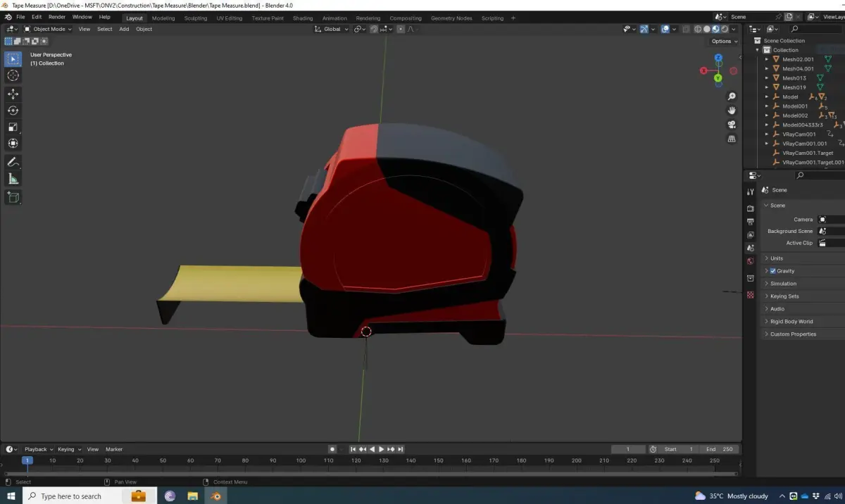The height and width of the screenshot is (504, 845).
Task: Switch perspective/orthographic grid icon
Action: [x=732, y=139]
